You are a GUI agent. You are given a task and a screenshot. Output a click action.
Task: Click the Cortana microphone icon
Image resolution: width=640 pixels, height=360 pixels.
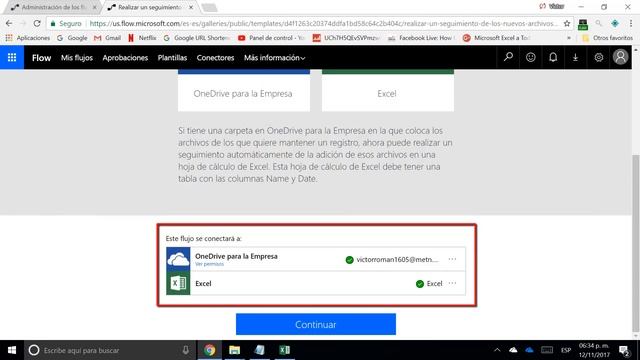tap(185, 350)
